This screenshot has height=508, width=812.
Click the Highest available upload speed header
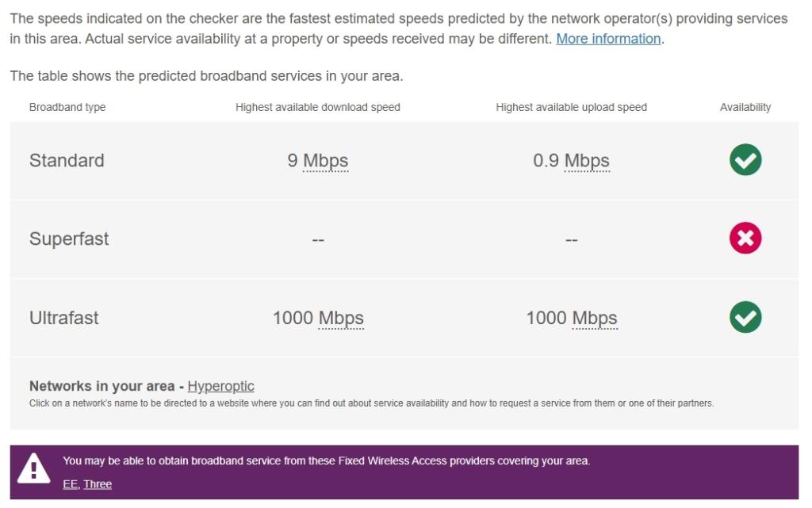(572, 106)
